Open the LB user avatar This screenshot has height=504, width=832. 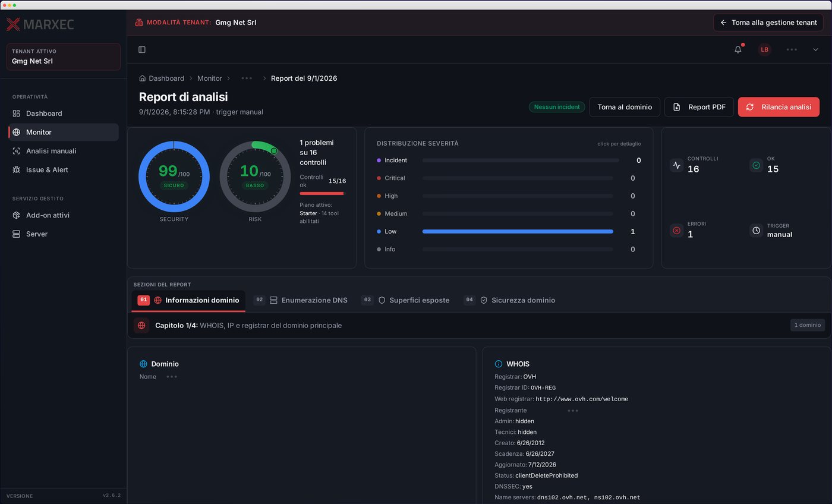click(x=765, y=50)
